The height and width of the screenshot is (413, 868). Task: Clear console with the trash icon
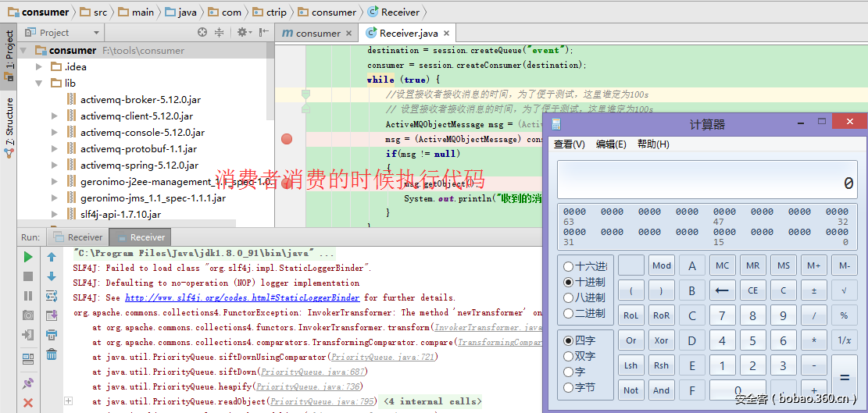[52, 354]
